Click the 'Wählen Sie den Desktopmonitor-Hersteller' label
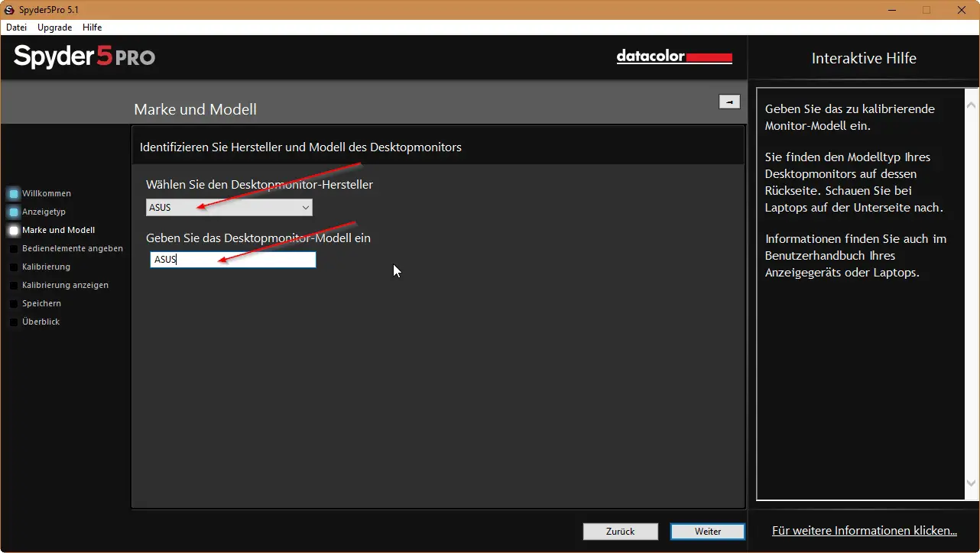The width and height of the screenshot is (980, 553). click(259, 185)
